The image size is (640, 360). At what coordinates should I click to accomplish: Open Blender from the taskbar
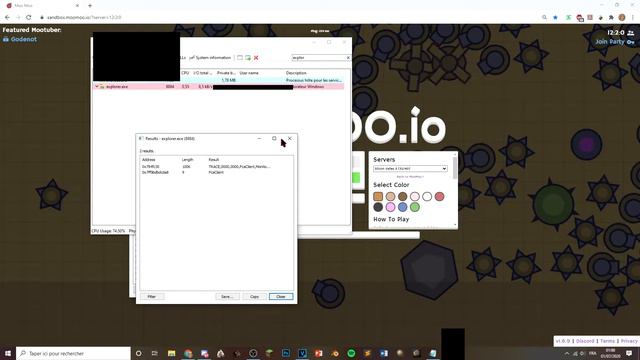[335, 353]
